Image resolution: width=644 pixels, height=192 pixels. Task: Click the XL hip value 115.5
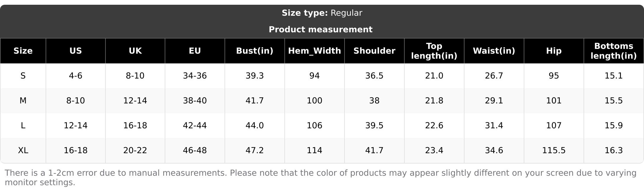tap(554, 151)
